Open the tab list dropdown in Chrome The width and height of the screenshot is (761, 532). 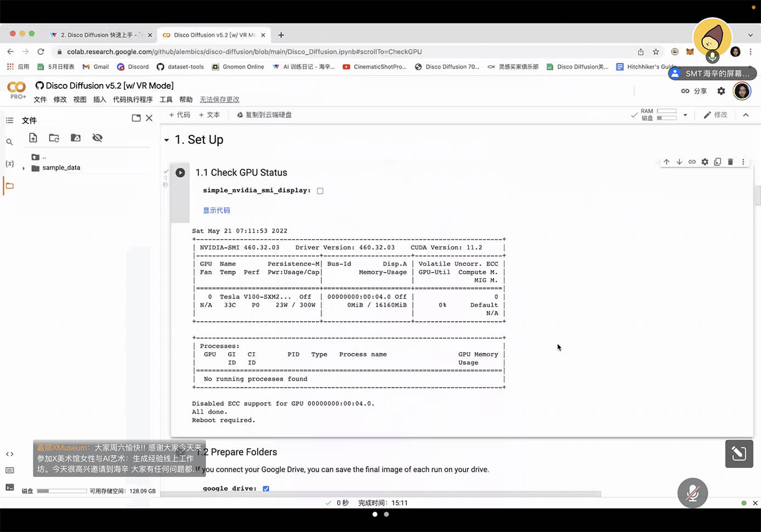tap(751, 35)
